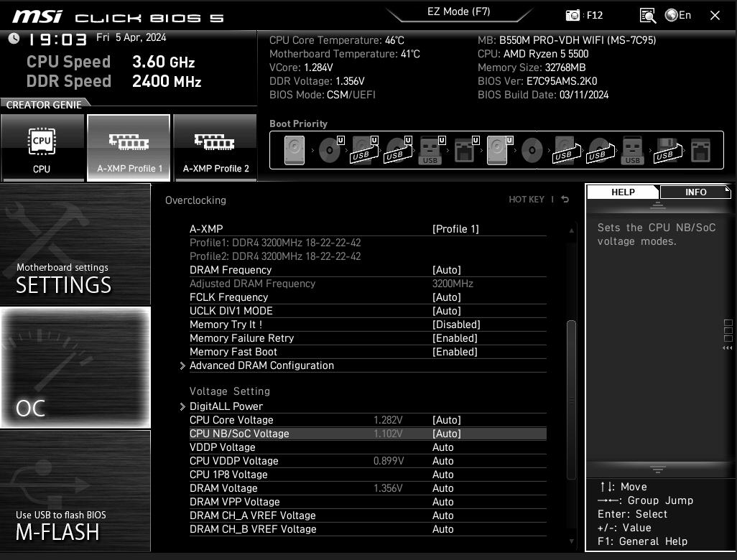
Task: Open CPU Core Voltage [Auto] dropdown
Action: pyautogui.click(x=447, y=420)
